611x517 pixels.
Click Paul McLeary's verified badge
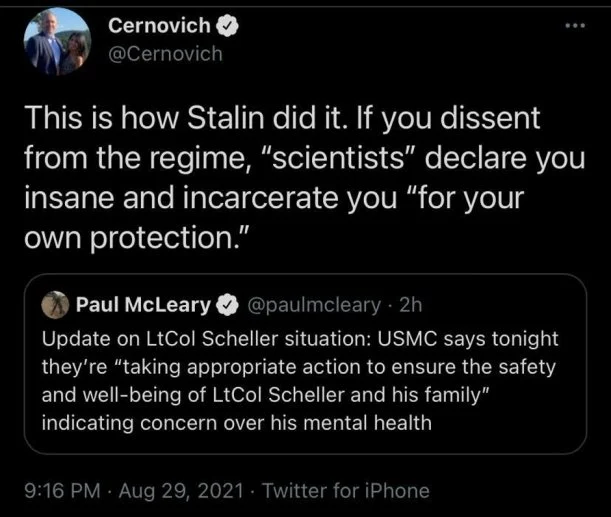pos(226,304)
